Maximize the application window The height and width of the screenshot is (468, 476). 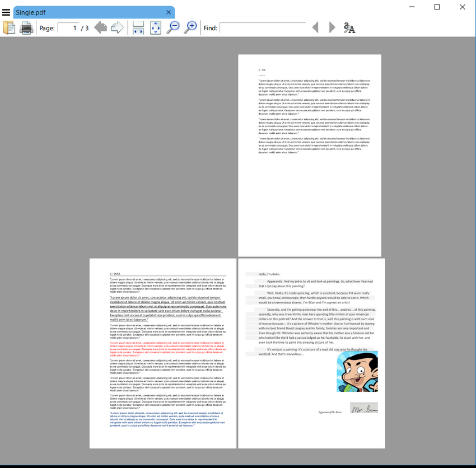coord(437,7)
